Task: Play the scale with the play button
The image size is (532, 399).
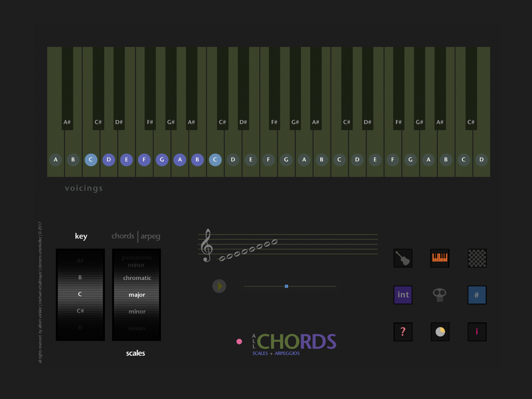Action: pos(219,286)
